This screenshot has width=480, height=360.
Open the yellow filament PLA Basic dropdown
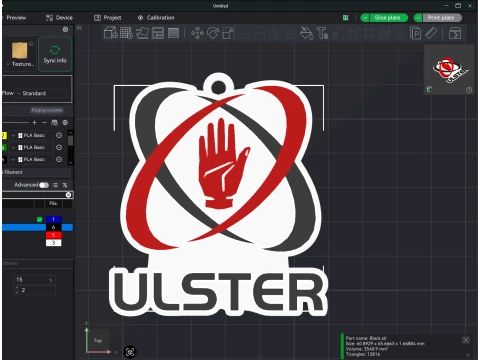click(x=32, y=135)
